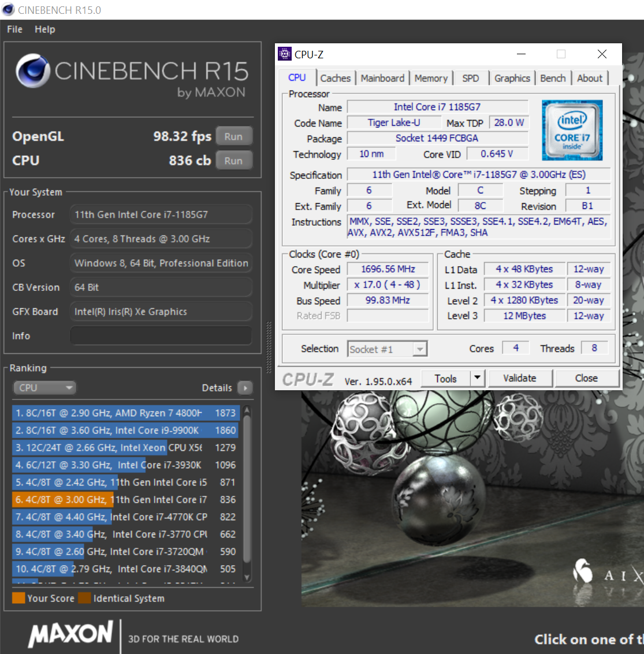Image resolution: width=644 pixels, height=654 pixels.
Task: Select ranking row Intel Core i7-3720QM
Action: (x=126, y=551)
